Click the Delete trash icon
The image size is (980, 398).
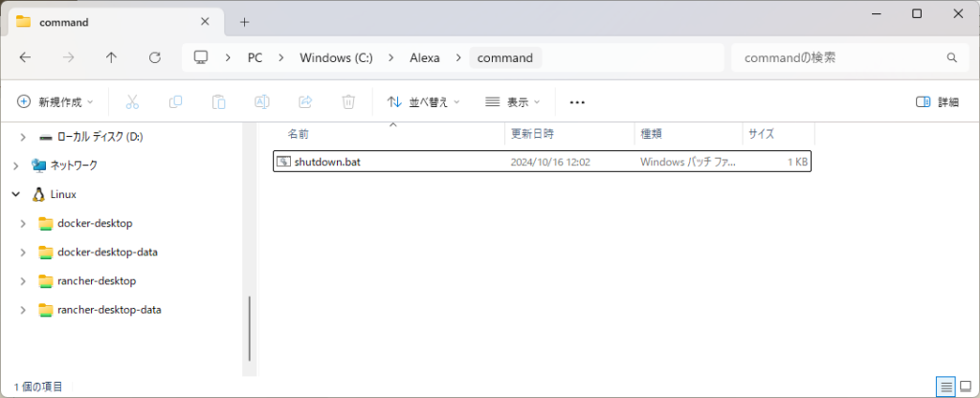point(349,101)
